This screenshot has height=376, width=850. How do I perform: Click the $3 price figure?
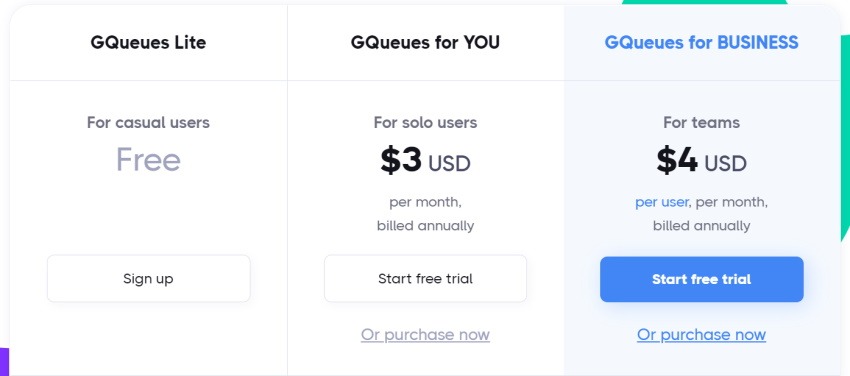click(x=401, y=160)
